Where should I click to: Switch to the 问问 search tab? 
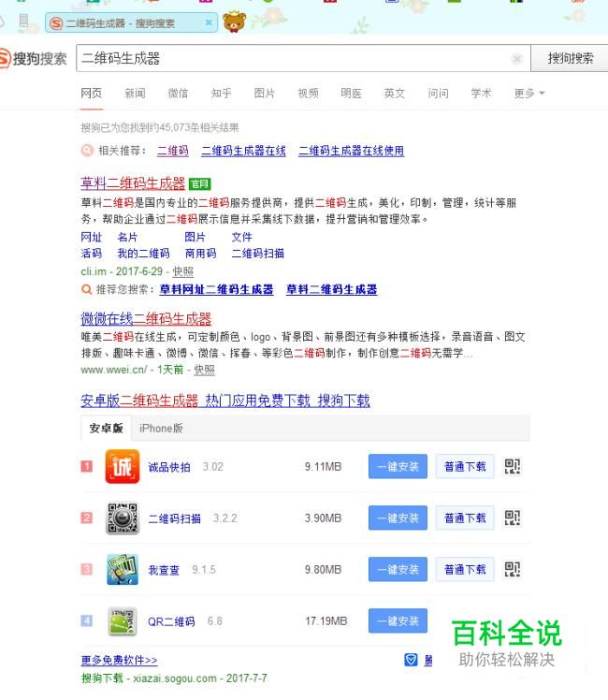[438, 94]
